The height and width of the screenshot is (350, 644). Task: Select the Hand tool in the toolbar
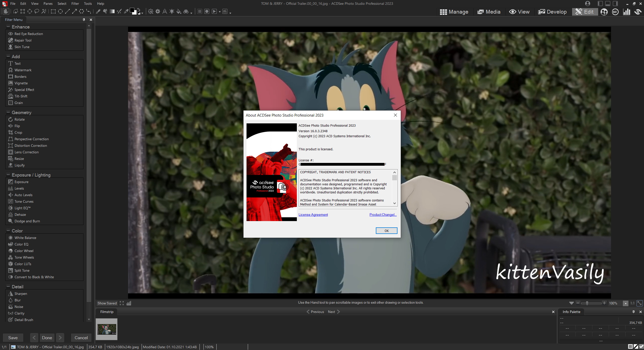6,11
